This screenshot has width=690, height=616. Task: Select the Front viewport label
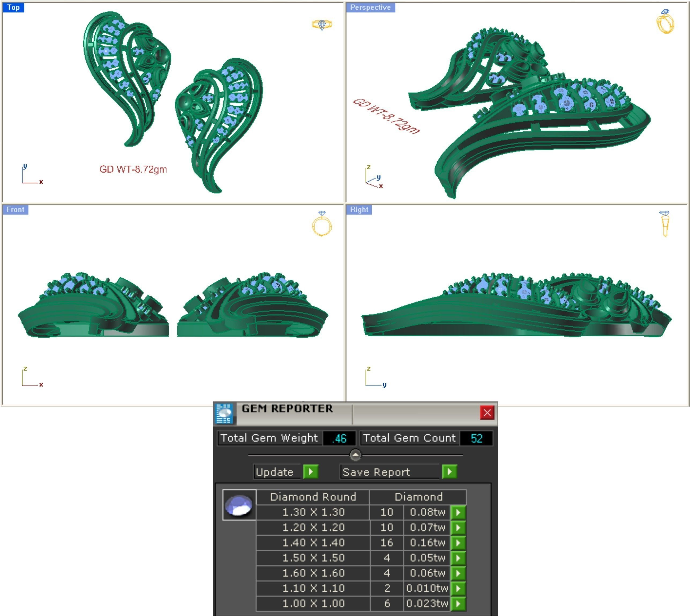[x=15, y=209]
